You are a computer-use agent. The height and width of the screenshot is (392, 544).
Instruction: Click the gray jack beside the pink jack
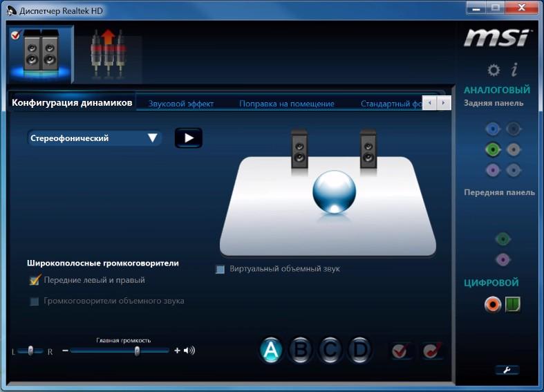tap(513, 170)
